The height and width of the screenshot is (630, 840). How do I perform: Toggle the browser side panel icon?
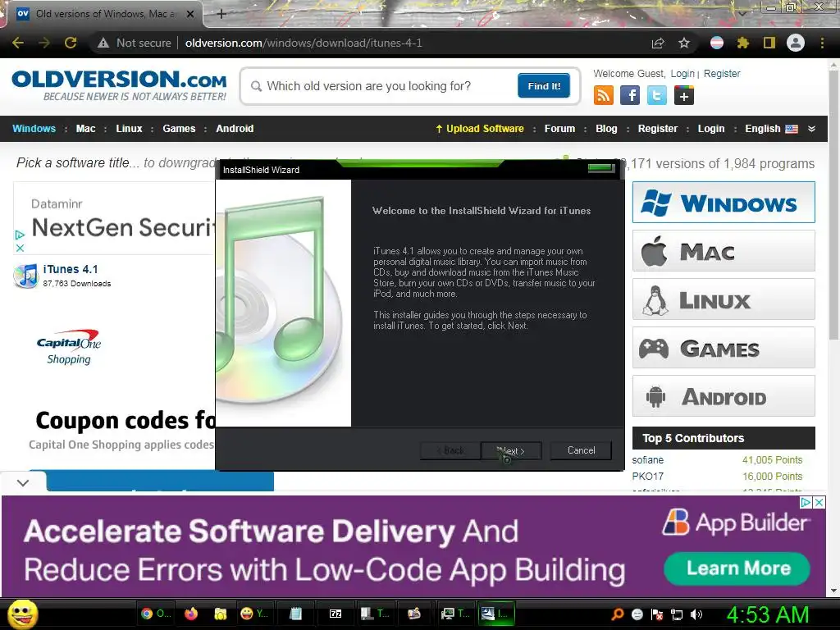tap(769, 43)
